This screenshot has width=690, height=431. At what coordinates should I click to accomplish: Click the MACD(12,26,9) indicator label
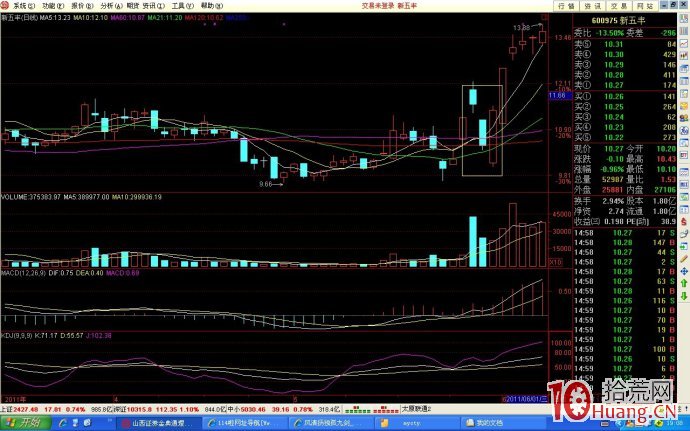point(23,273)
